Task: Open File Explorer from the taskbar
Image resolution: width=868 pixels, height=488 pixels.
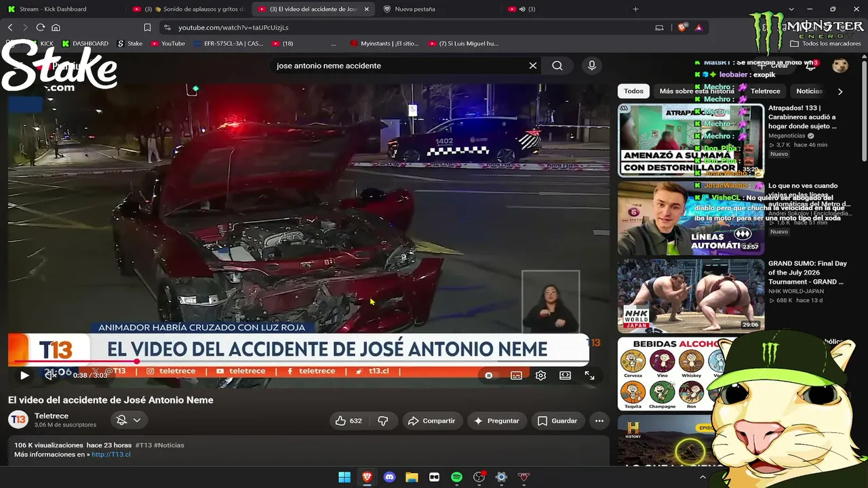Action: click(x=412, y=477)
